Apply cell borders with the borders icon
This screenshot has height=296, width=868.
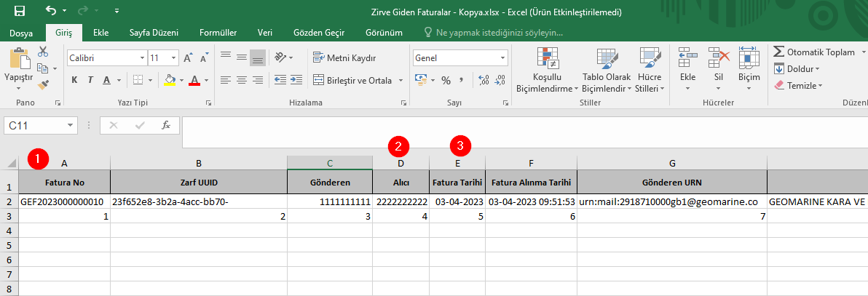(138, 80)
